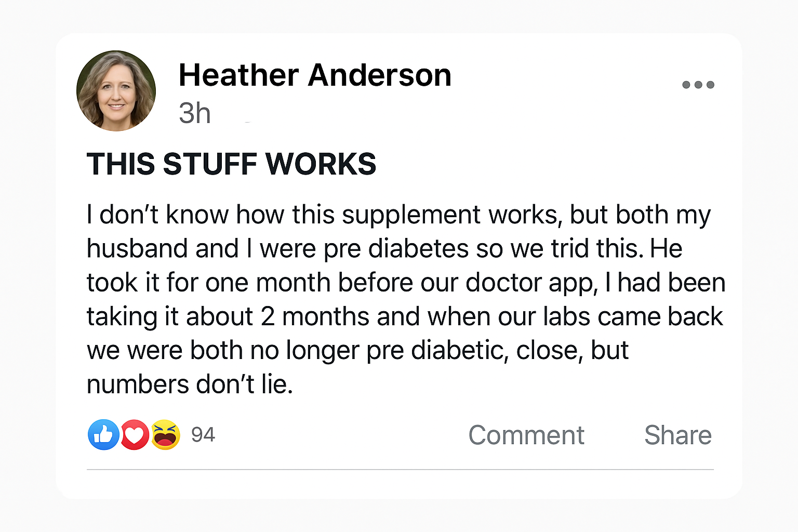
Task: Click the blue thumbs-up Like reaction icon
Action: (103, 434)
